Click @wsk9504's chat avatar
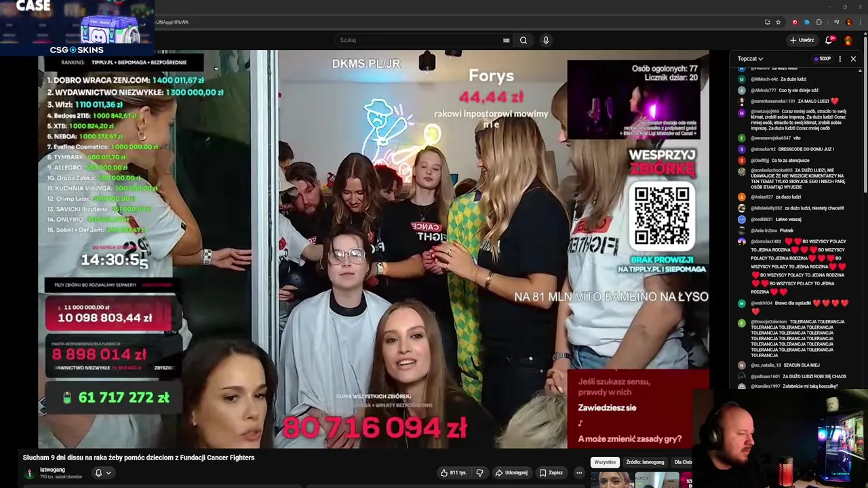This screenshot has height=488, width=868. (x=742, y=304)
